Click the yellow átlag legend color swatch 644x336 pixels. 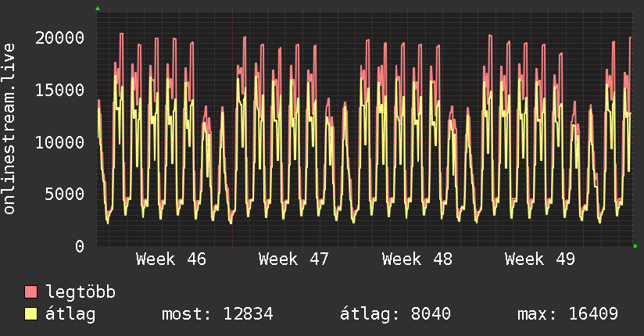(31, 314)
